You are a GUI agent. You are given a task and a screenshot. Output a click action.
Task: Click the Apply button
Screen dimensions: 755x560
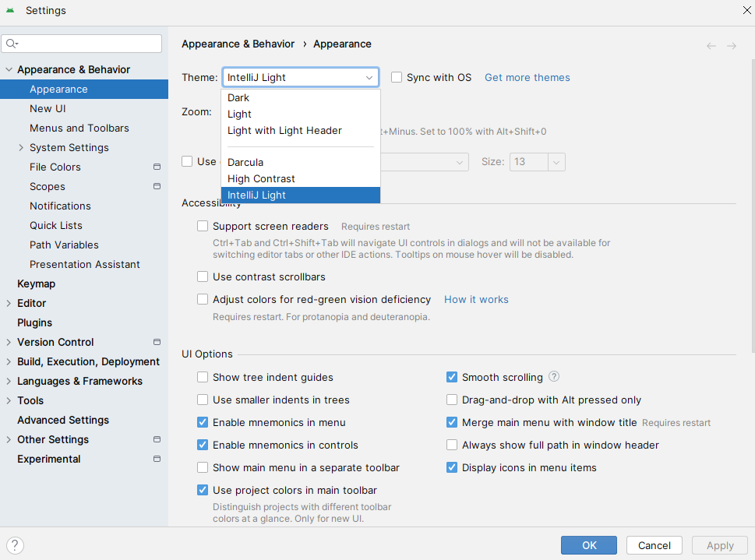click(720, 545)
